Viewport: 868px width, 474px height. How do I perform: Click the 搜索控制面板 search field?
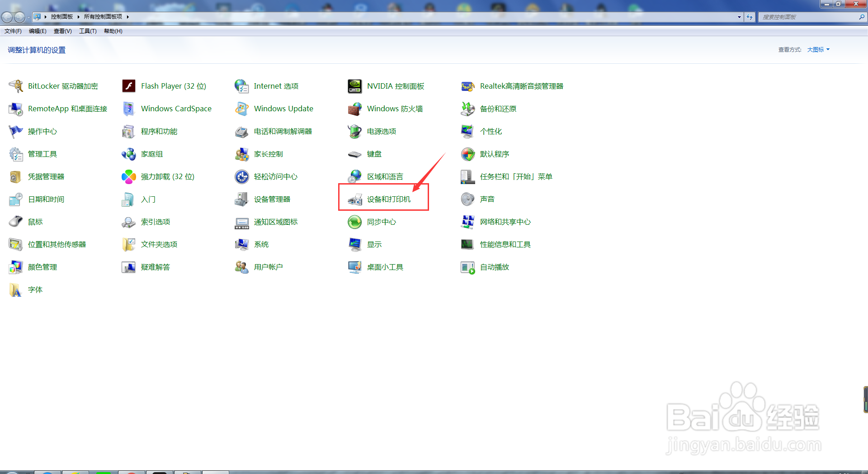pos(811,17)
